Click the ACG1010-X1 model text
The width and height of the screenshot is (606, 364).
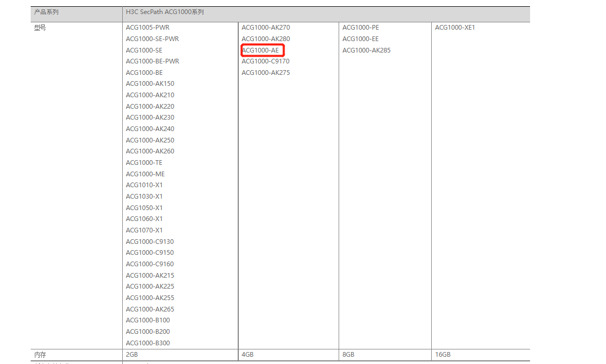coord(144,185)
